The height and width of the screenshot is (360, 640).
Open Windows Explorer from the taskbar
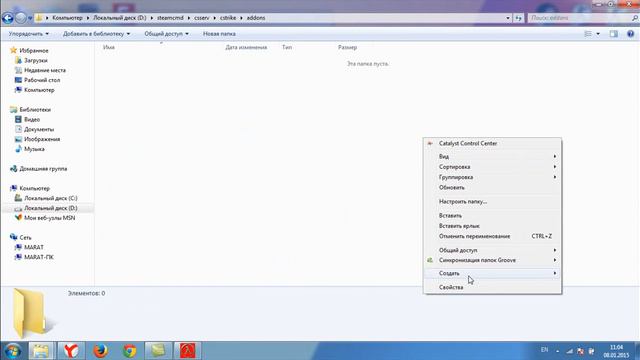pos(41,351)
